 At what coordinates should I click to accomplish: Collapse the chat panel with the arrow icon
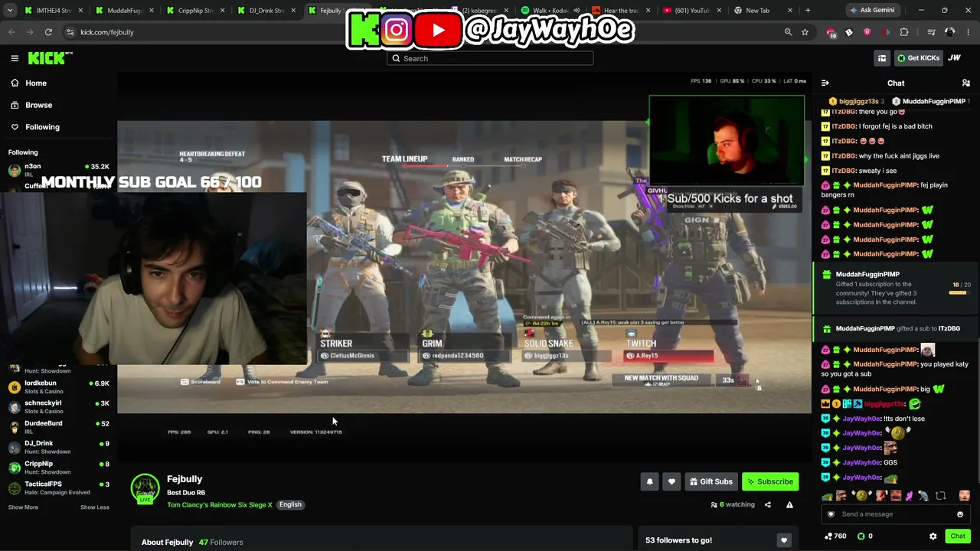[825, 83]
